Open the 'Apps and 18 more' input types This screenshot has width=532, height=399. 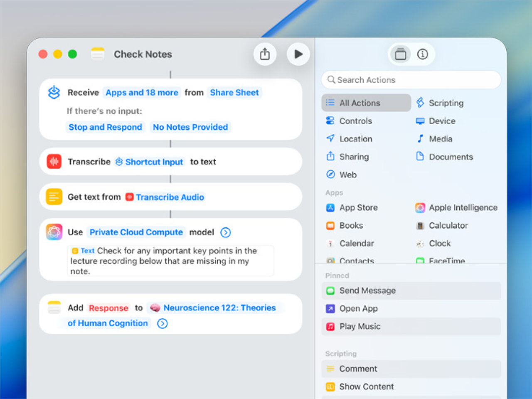(x=142, y=92)
